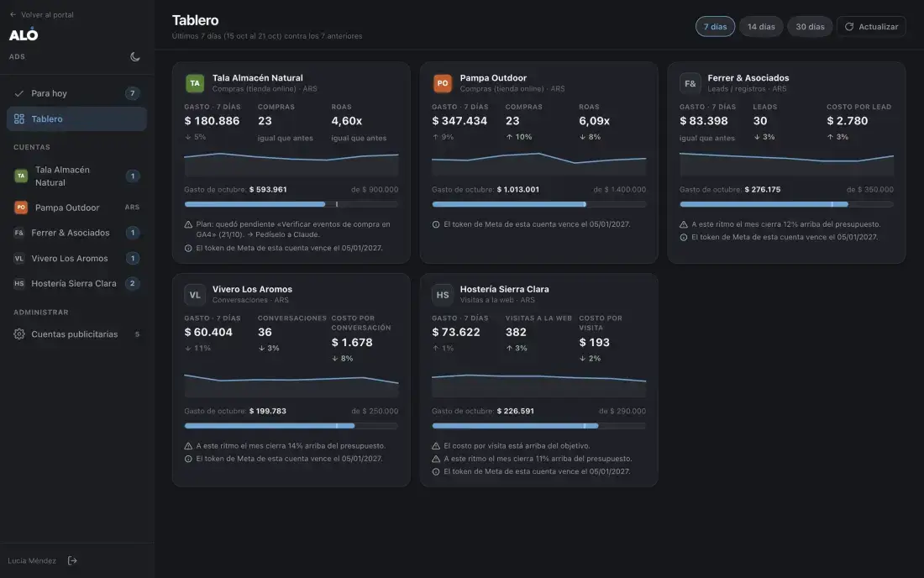Click the TA avatar on Tala card
This screenshot has height=578, width=924.
pyautogui.click(x=195, y=83)
